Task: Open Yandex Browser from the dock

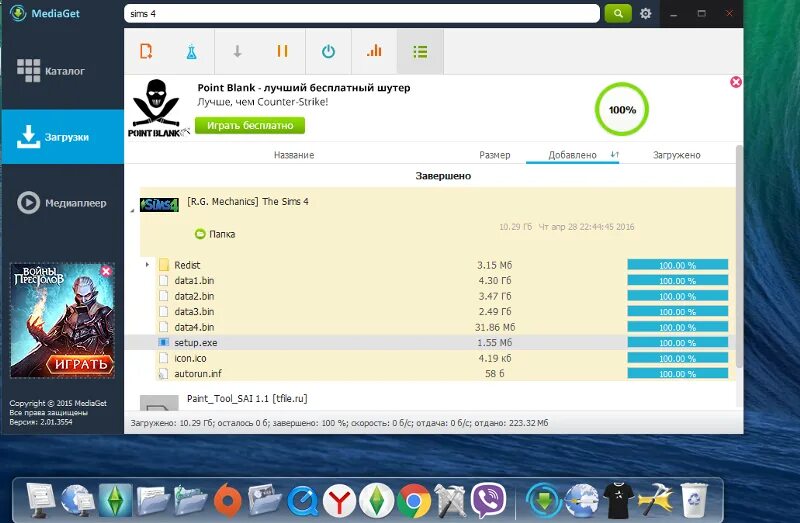Action: tap(339, 502)
